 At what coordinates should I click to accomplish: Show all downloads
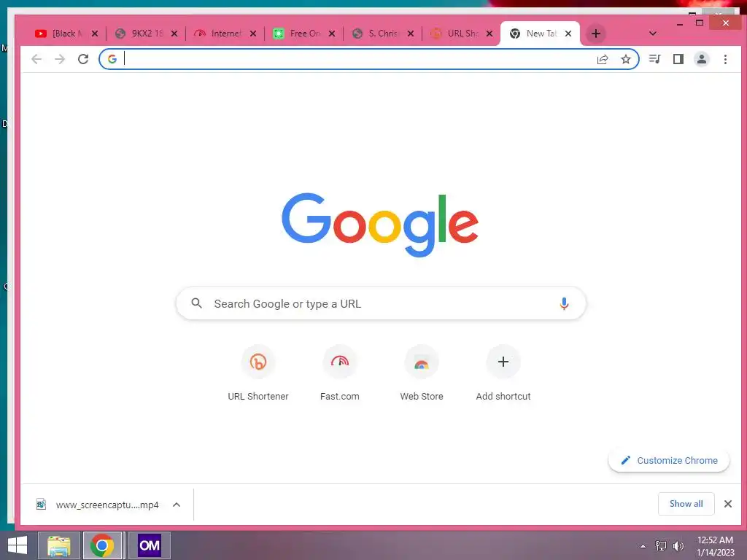tap(686, 504)
